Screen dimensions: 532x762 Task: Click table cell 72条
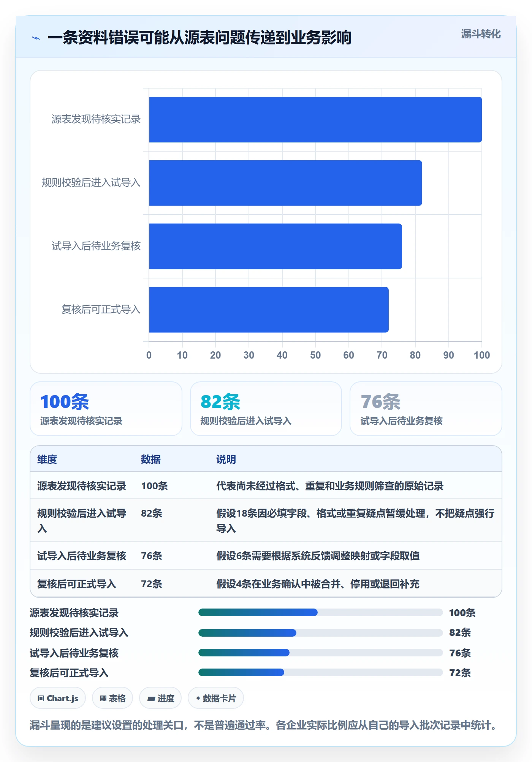click(x=152, y=584)
